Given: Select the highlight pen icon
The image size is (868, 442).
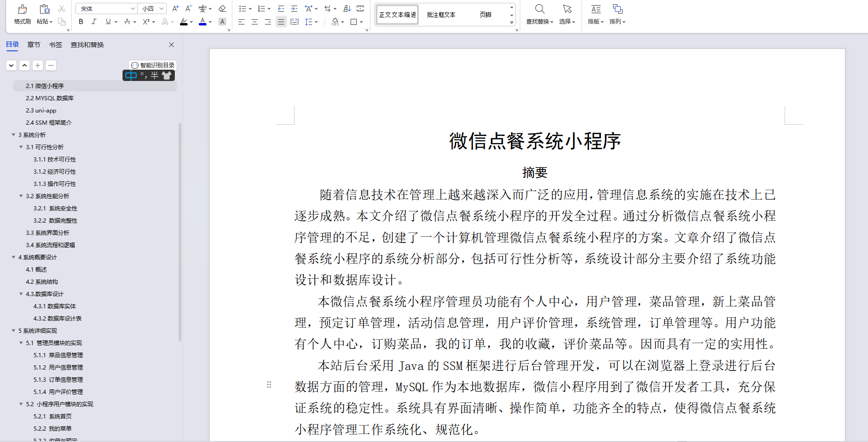Looking at the screenshot, I should (x=184, y=22).
